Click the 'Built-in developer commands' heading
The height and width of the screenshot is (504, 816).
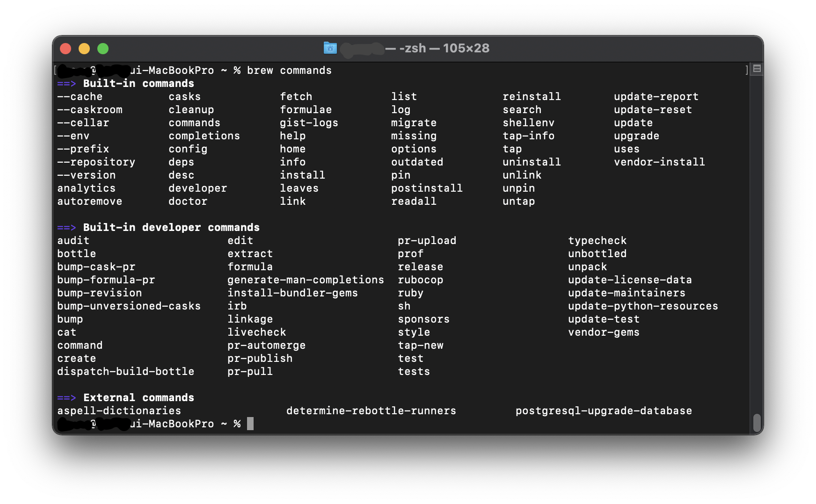171,228
